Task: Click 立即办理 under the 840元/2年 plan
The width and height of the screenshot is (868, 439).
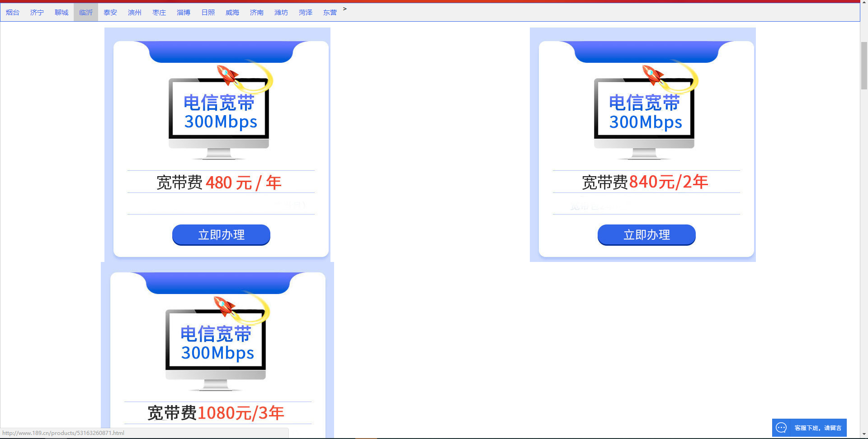Action: (x=646, y=235)
